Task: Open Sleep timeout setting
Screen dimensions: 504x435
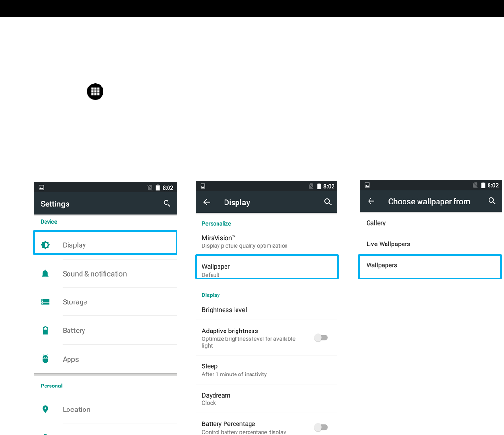Action: 267,370
